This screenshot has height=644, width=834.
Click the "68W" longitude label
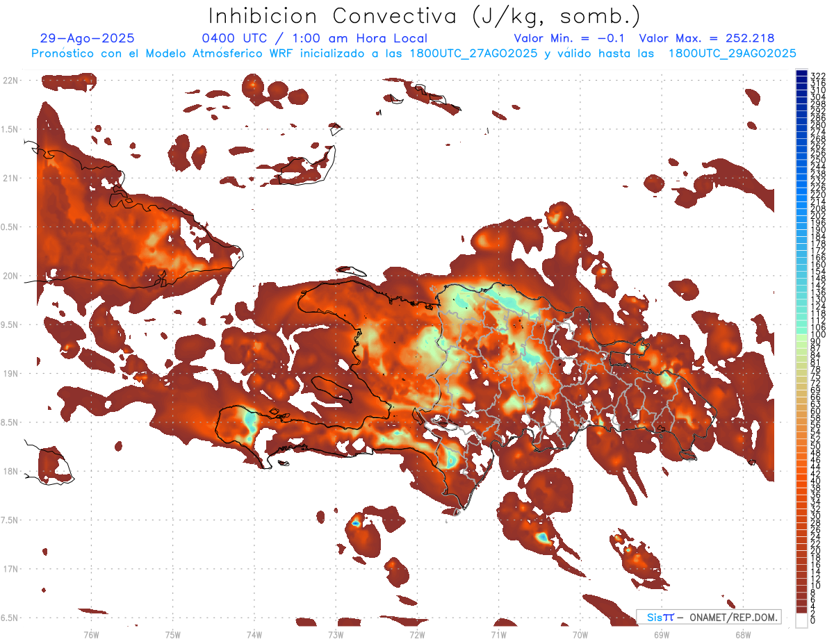coord(743,634)
